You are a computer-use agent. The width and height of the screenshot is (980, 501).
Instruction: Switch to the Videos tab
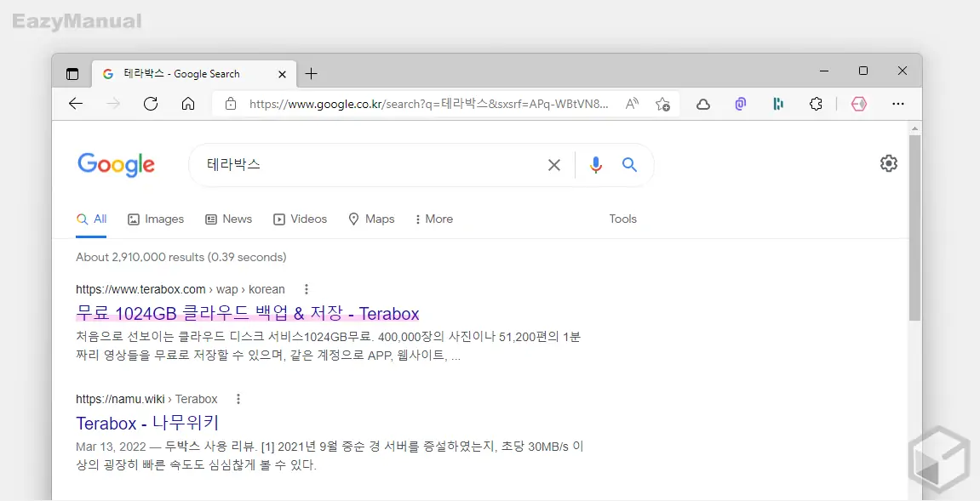pos(300,219)
